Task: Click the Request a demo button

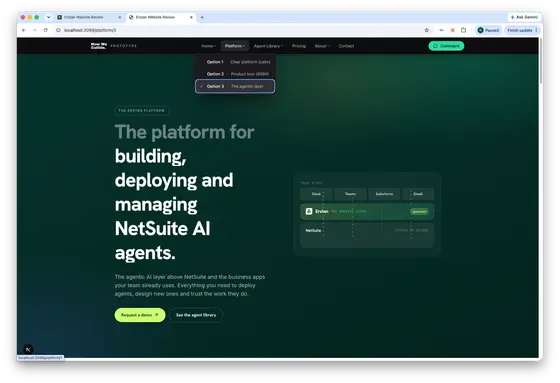Action: click(x=140, y=315)
